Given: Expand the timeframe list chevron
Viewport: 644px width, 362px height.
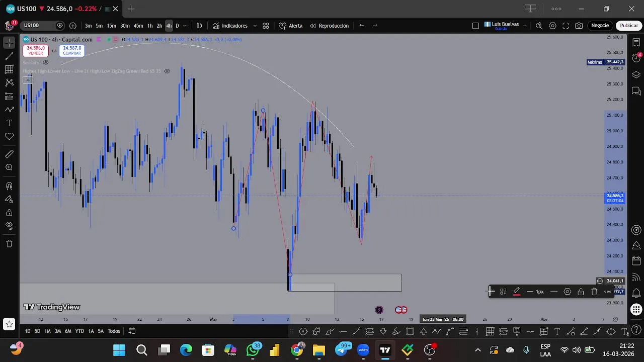Looking at the screenshot, I should (x=185, y=26).
